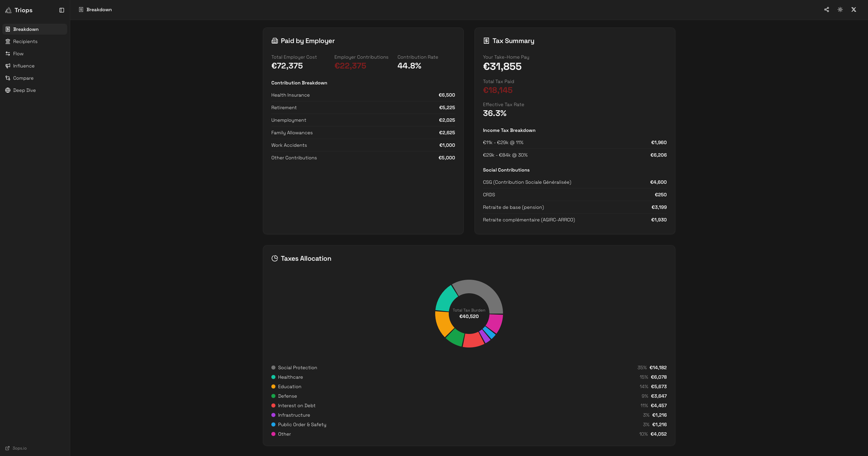Click the Influence megaphone icon
Image resolution: width=868 pixels, height=456 pixels.
[x=8, y=66]
